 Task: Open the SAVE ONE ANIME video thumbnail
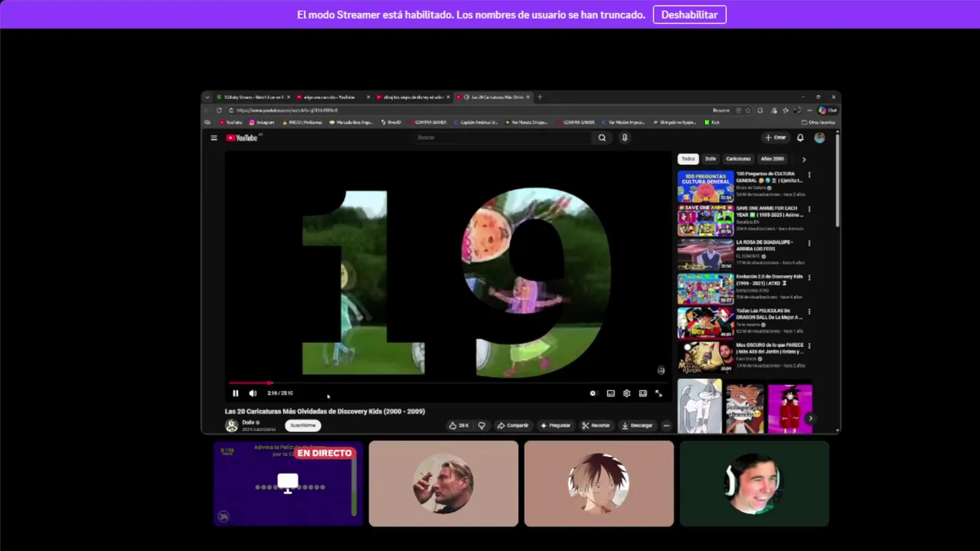coord(705,220)
